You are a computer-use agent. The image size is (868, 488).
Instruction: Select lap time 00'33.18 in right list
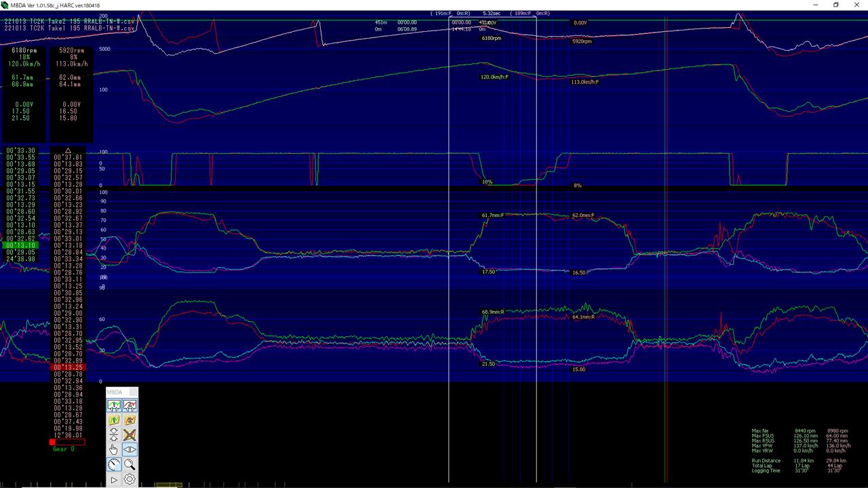(x=68, y=401)
